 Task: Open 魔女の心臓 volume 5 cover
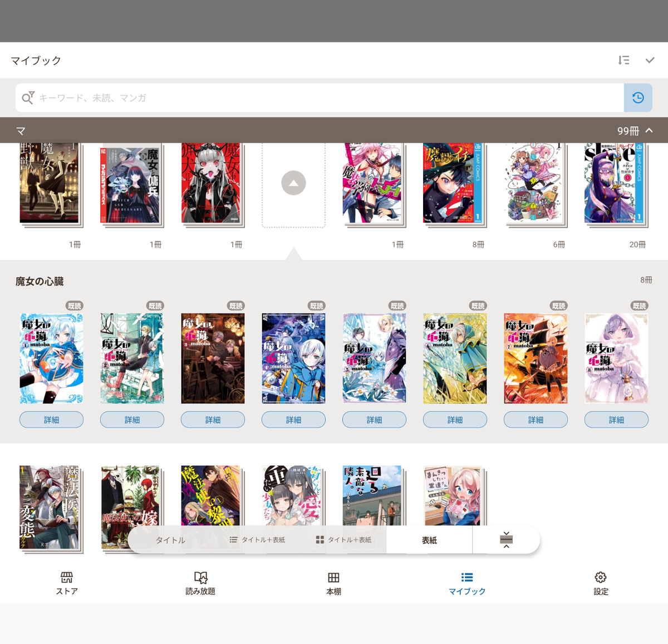pyautogui.click(x=374, y=358)
